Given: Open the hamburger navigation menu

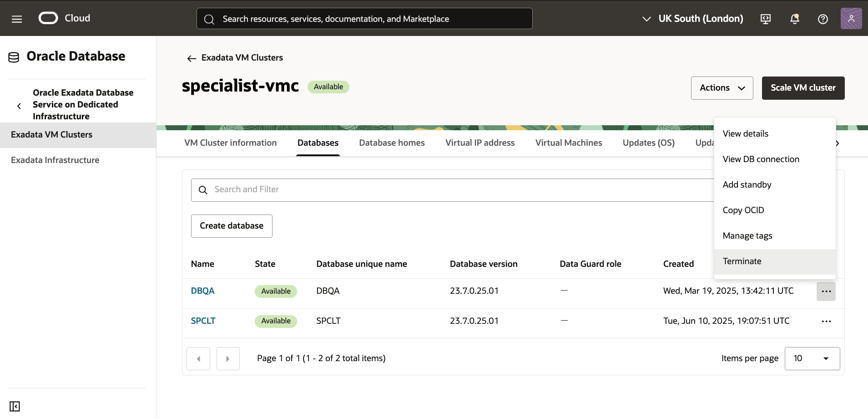Looking at the screenshot, I should (x=17, y=19).
